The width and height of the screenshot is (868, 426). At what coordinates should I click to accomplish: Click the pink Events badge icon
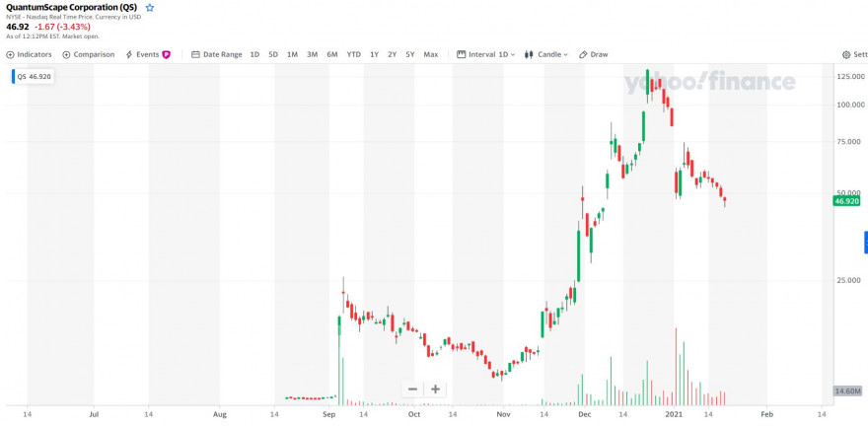coord(166,55)
